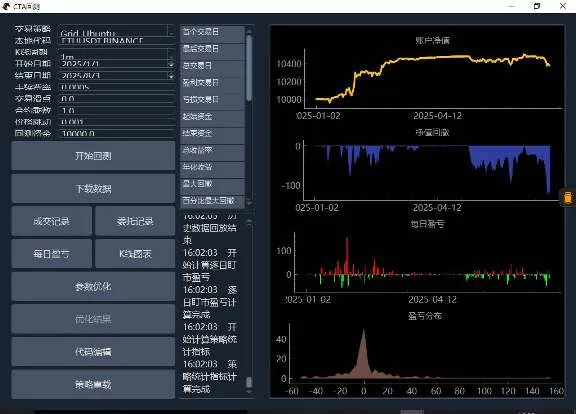Click the 优化结果 optimization result button
The width and height of the screenshot is (576, 414).
click(x=93, y=319)
